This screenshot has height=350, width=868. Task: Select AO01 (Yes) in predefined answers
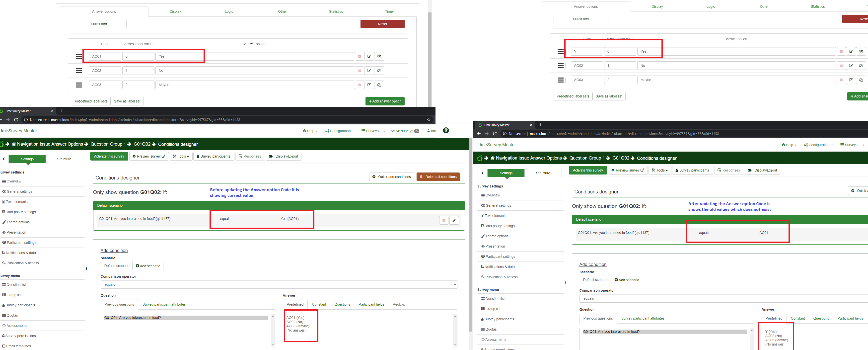pos(295,318)
